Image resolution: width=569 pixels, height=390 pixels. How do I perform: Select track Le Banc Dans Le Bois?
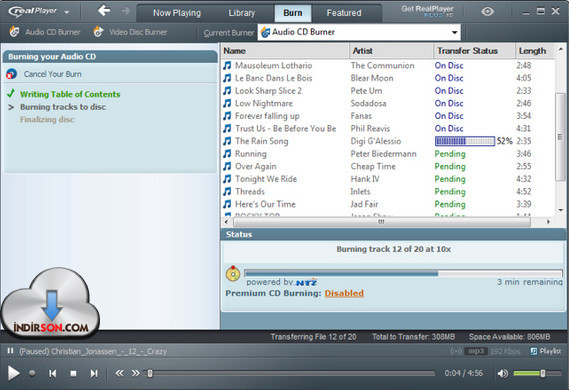(x=273, y=78)
